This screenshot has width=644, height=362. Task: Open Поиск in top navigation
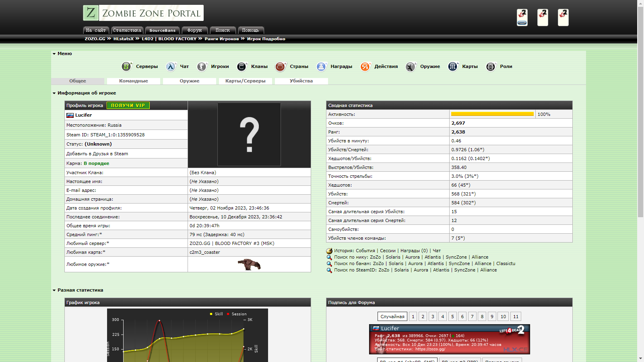point(223,30)
